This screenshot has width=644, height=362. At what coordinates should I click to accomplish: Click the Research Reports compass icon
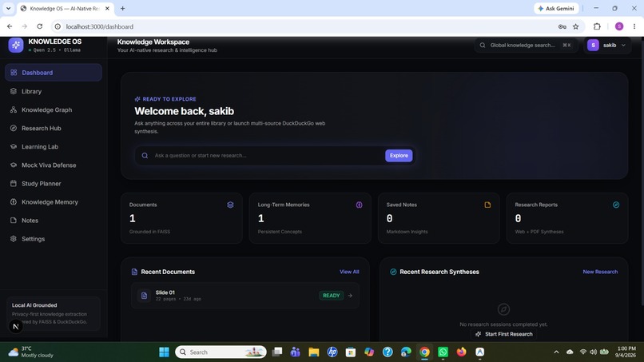coord(616,205)
